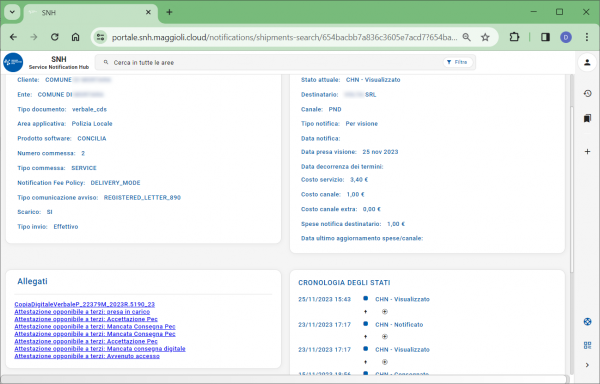Click the 'SERVICE' tipo commessa value
Image resolution: width=600 pixels, height=384 pixels.
[84, 168]
